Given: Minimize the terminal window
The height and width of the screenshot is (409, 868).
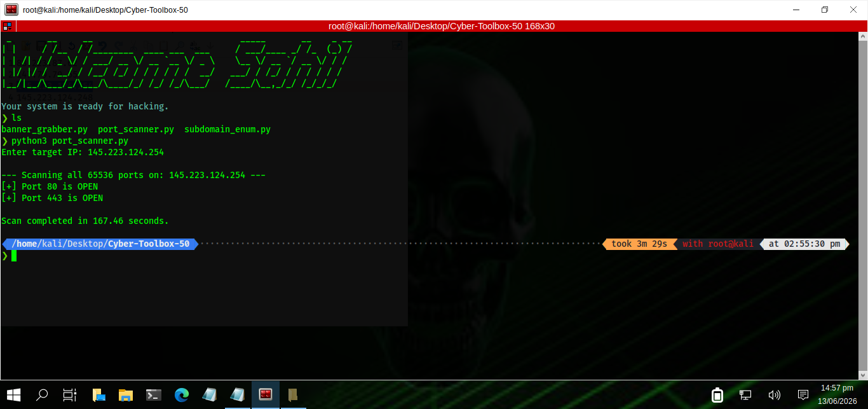Looking at the screenshot, I should (x=796, y=10).
